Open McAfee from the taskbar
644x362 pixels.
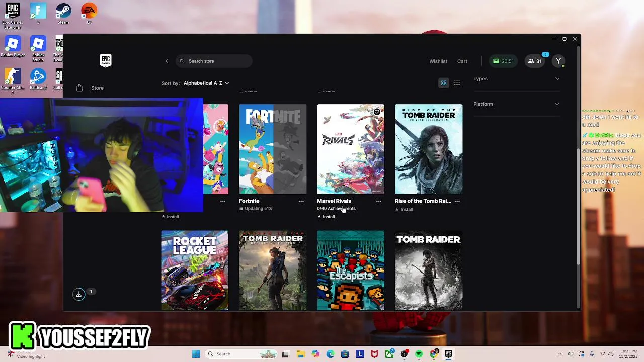point(374,354)
